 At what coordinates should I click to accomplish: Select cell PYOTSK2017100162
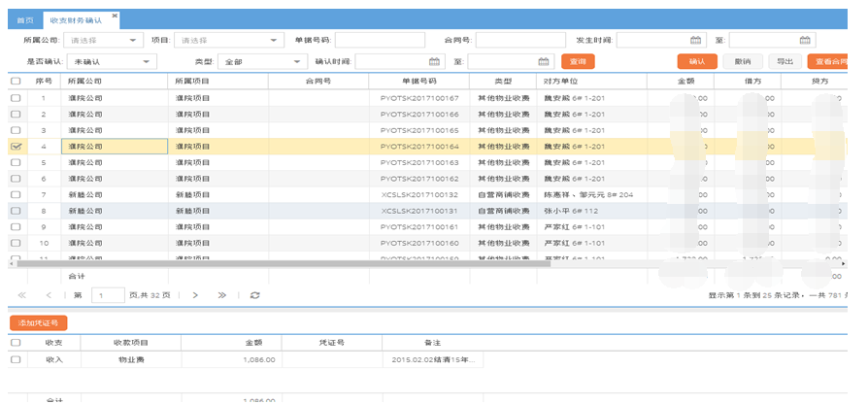click(419, 179)
